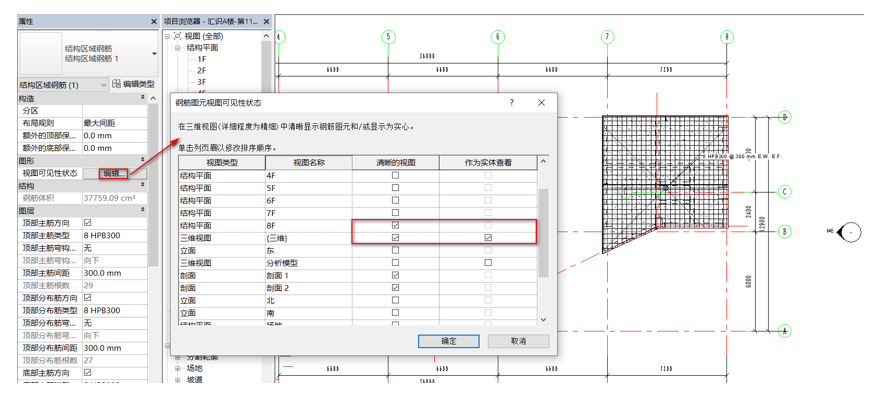The height and width of the screenshot is (402, 874).
Task: Click the elevation marker symbol at right
Action: (x=848, y=232)
